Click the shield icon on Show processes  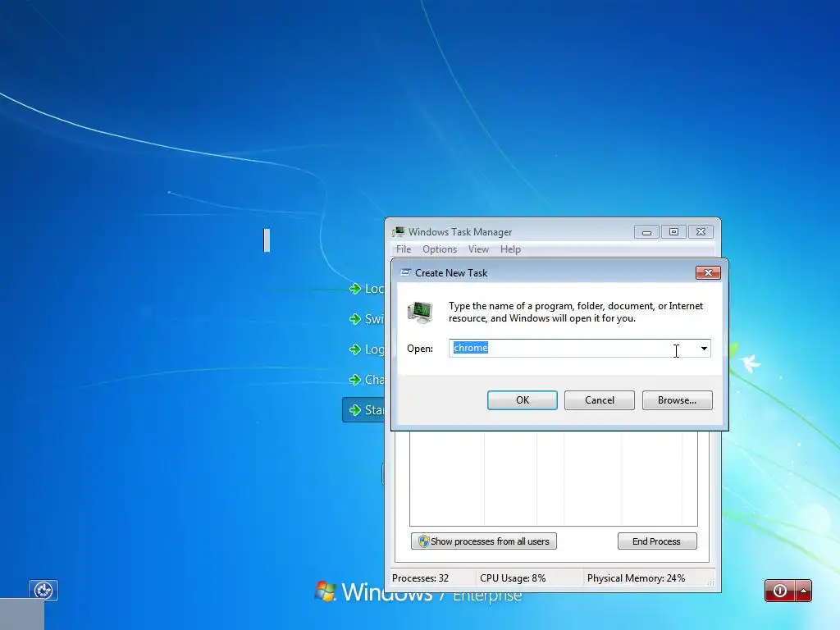click(x=424, y=541)
